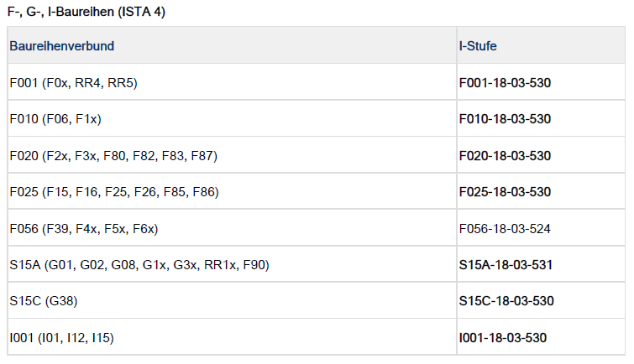Select the F056 (F39, F4x, F5x, F6x) cell
Viewport: 634px width, 364px height.
tap(84, 228)
